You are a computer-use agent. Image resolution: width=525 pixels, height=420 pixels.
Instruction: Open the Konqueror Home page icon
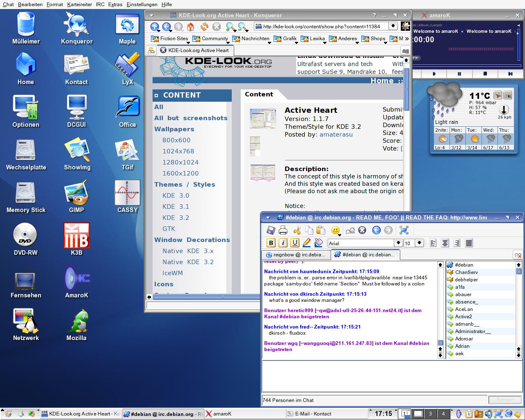coord(191,27)
